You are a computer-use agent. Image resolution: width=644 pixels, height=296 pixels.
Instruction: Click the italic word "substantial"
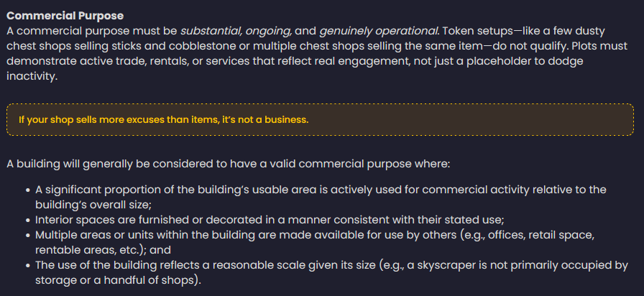[x=211, y=30]
